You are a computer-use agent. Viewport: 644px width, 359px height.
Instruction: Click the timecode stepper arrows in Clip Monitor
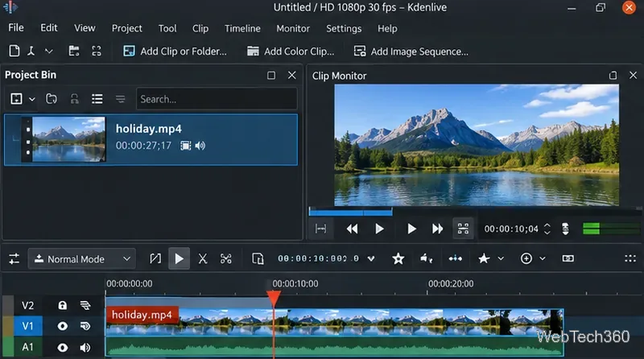547,229
